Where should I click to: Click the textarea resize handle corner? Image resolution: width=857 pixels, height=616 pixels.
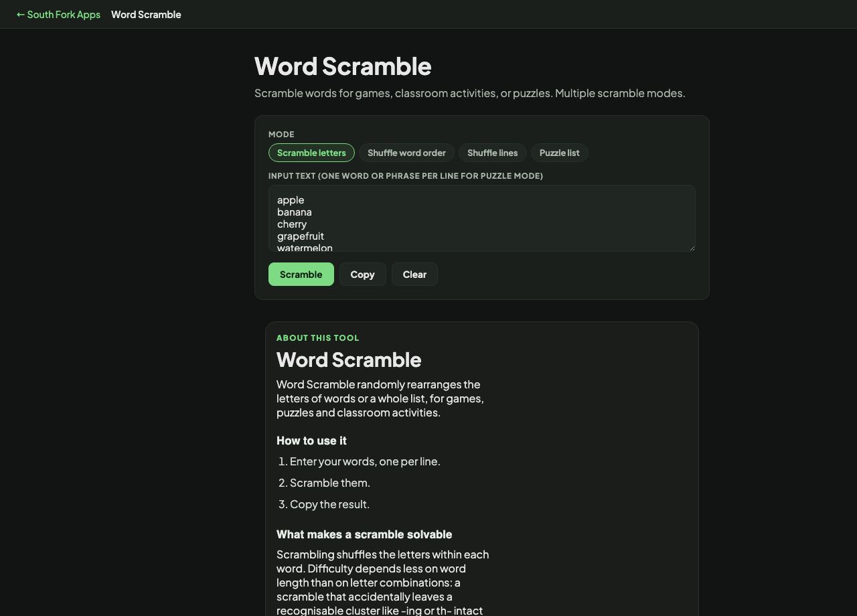click(x=691, y=247)
